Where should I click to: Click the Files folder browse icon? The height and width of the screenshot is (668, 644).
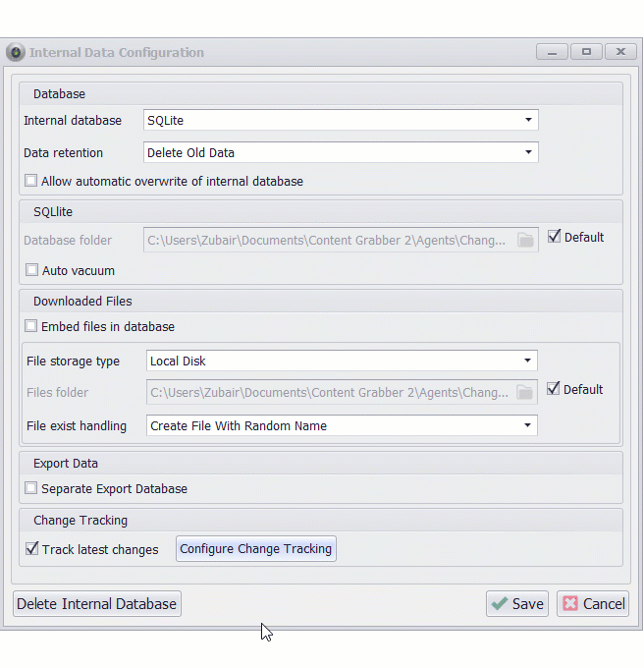pyautogui.click(x=525, y=392)
